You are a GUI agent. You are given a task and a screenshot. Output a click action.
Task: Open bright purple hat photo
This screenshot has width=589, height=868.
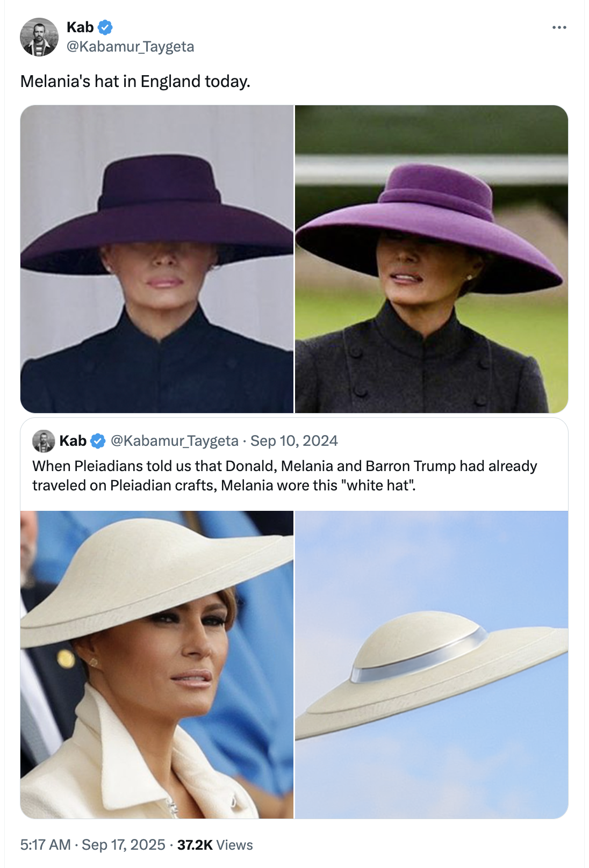pos(432,259)
